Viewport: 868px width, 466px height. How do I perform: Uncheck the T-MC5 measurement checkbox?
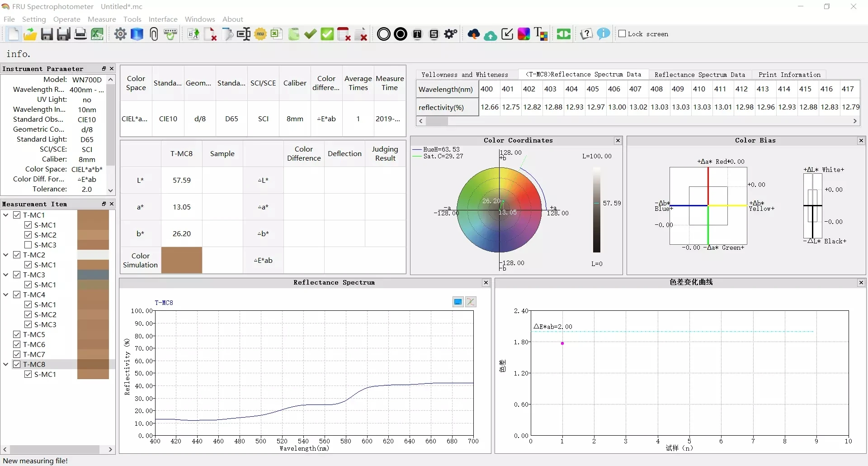pos(17,334)
